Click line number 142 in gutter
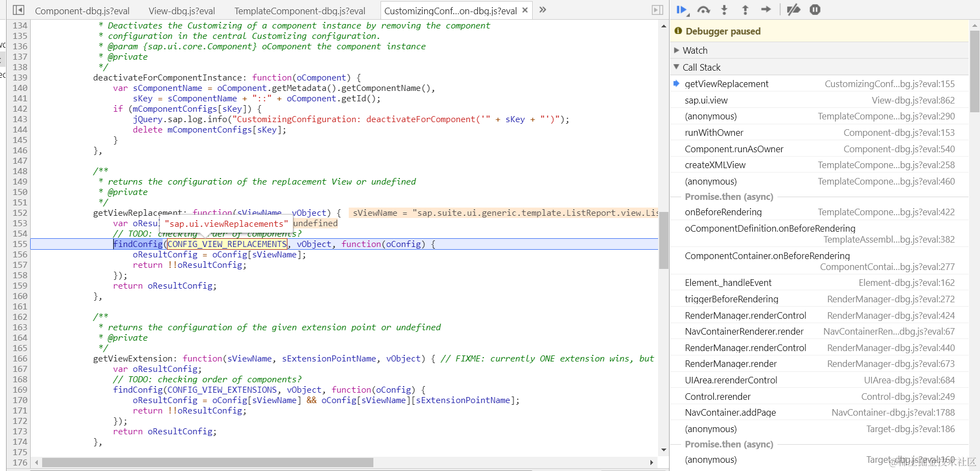This screenshot has width=980, height=471. [20, 109]
